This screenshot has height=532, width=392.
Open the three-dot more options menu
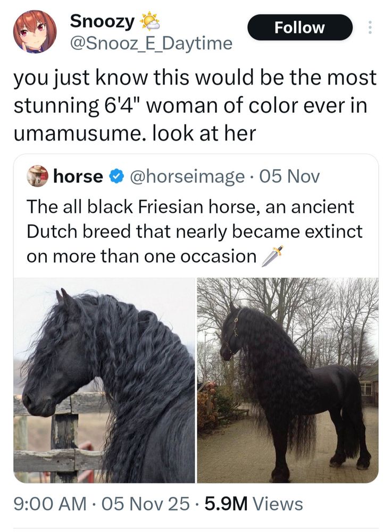point(370,28)
